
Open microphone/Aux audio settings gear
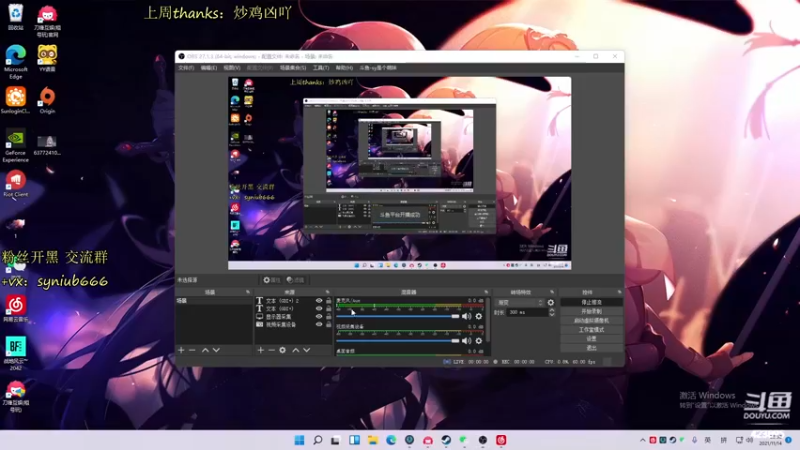[x=479, y=316]
